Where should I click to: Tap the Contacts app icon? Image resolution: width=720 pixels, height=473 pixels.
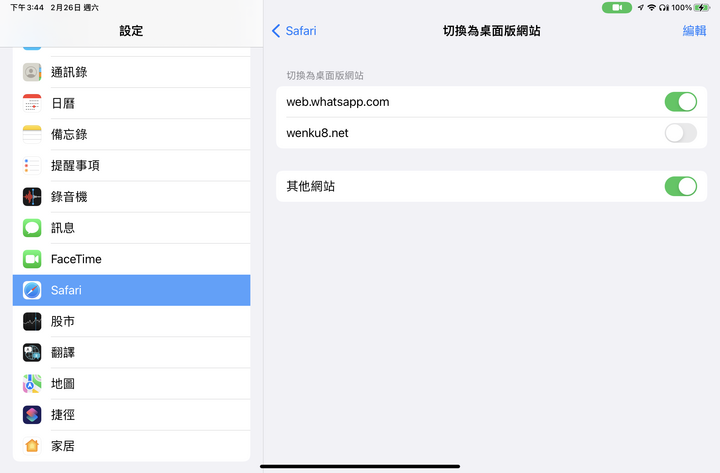point(32,72)
